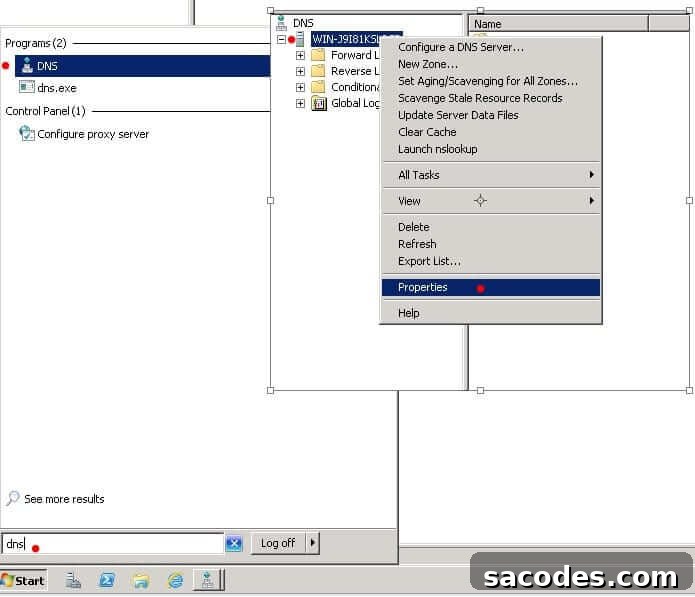This screenshot has width=695, height=597.
Task: Choose Scavenge Stale Resource Records
Action: [491, 98]
